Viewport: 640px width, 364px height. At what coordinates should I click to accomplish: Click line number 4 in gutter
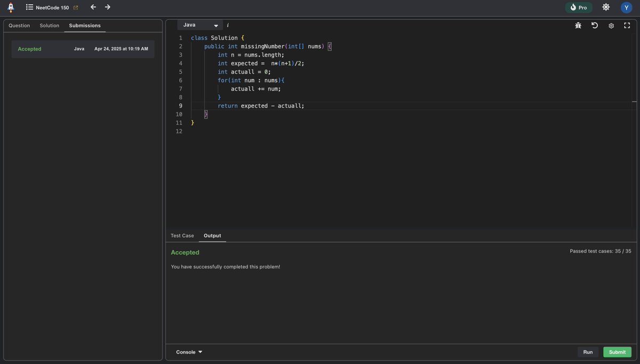180,63
